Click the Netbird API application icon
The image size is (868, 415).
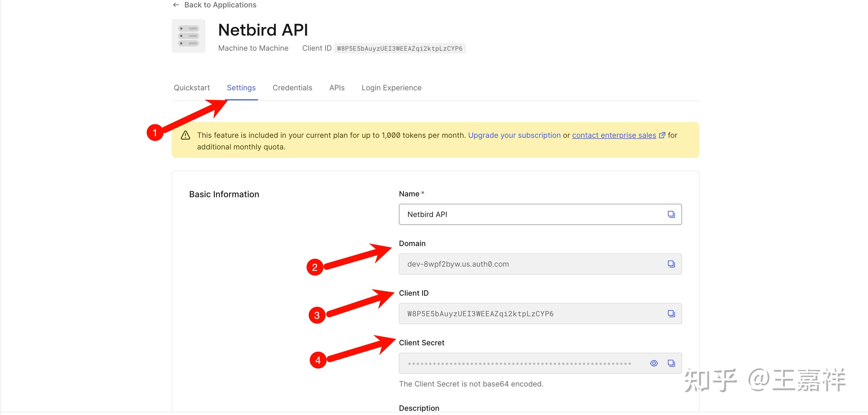[x=188, y=36]
